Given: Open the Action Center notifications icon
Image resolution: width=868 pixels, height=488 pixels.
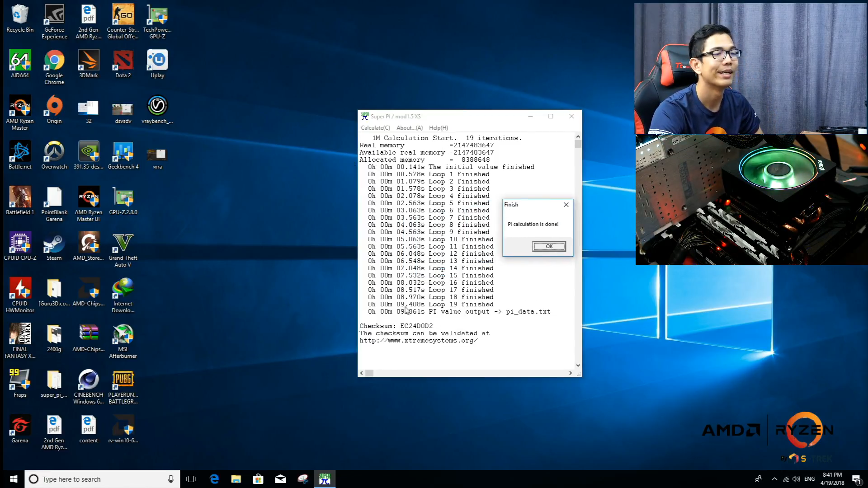Looking at the screenshot, I should [x=856, y=479].
